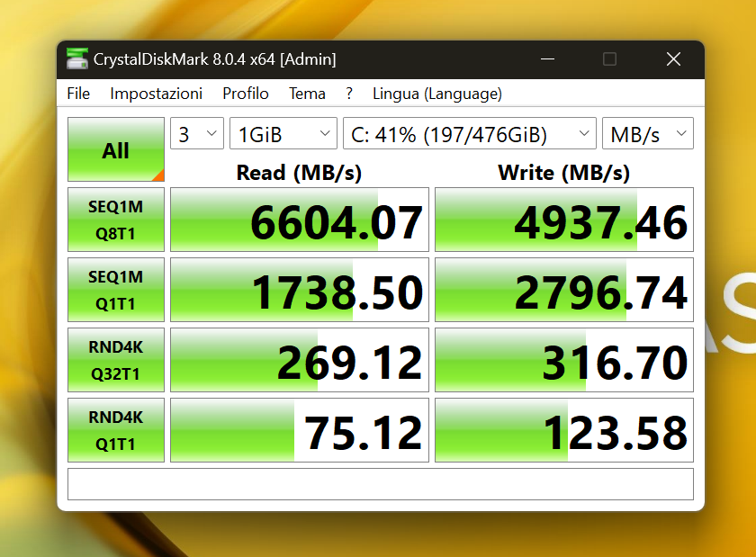Viewport: 756px width, 557px height.
Task: Click the RND4K Q32T1 read value 269.12
Action: point(300,360)
